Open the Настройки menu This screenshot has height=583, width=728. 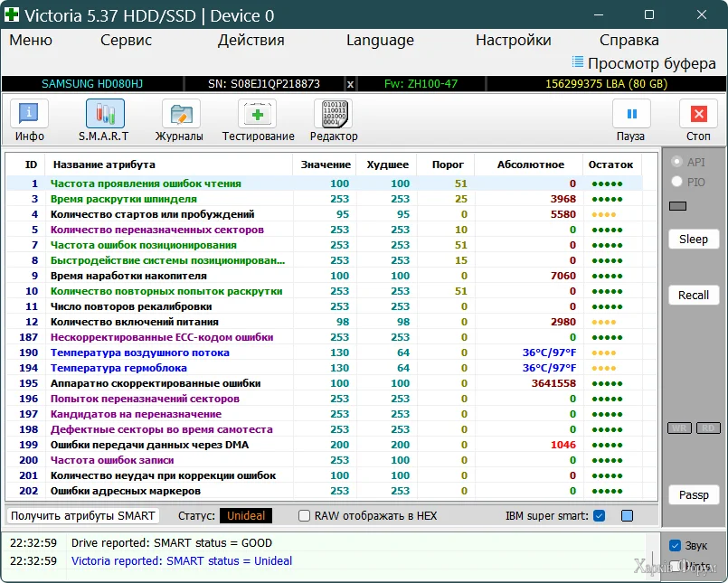coord(513,40)
